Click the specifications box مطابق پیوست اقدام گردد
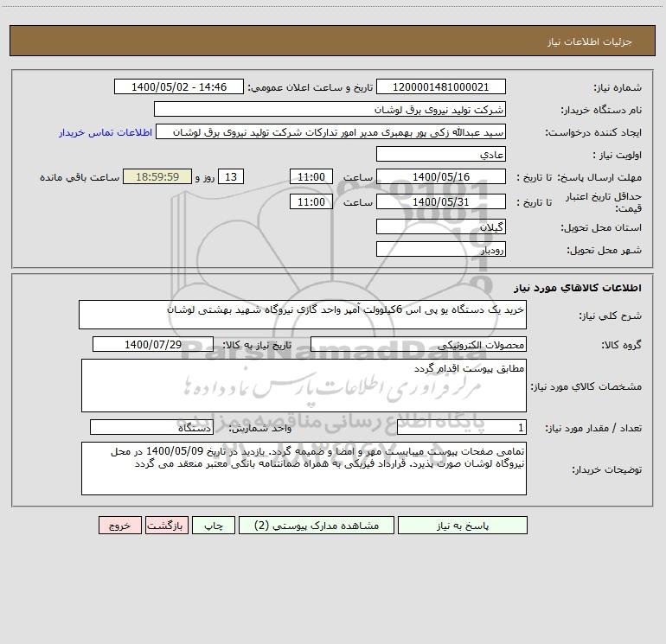This screenshot has height=644, width=666. (x=304, y=386)
